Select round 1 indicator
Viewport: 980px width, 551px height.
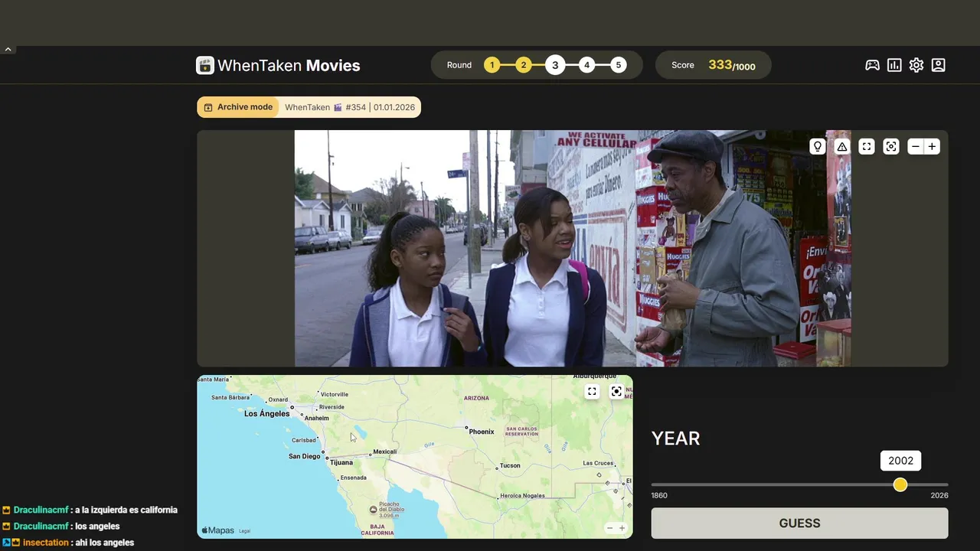click(492, 65)
